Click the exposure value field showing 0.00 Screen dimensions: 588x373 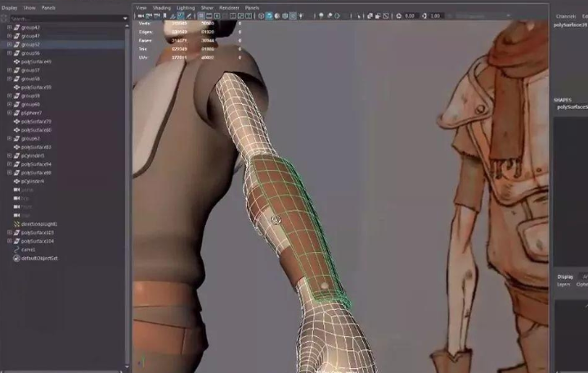click(410, 16)
